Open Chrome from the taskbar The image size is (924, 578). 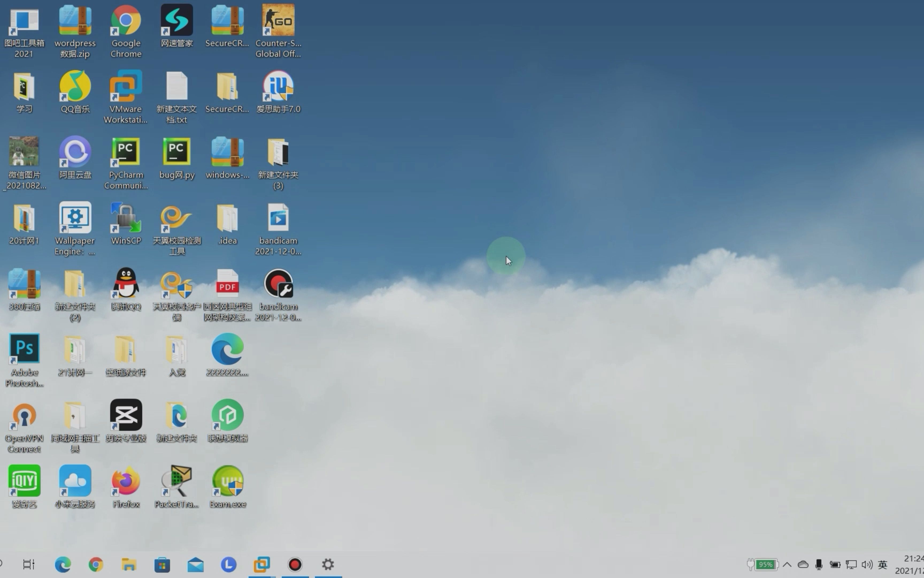[x=96, y=564]
